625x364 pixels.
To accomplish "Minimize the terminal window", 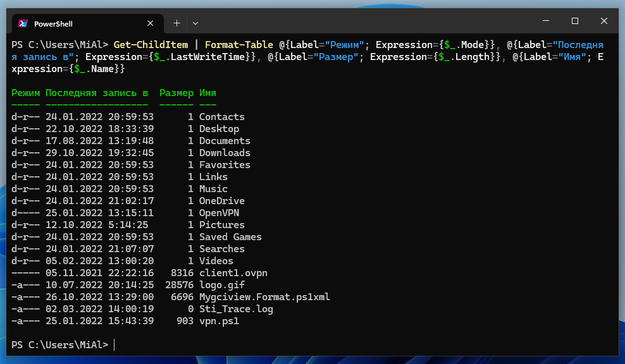I will pyautogui.click(x=545, y=21).
